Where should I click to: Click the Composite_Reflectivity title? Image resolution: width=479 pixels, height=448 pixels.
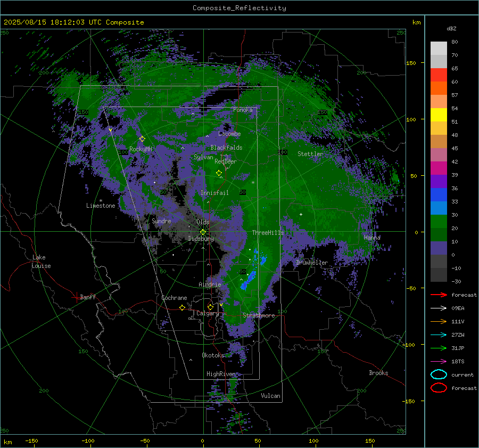(239, 8)
